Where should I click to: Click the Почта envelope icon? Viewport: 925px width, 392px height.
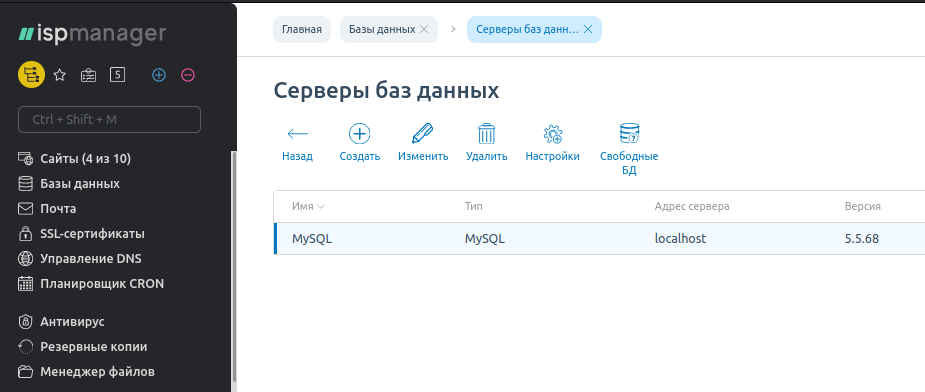[x=25, y=208]
